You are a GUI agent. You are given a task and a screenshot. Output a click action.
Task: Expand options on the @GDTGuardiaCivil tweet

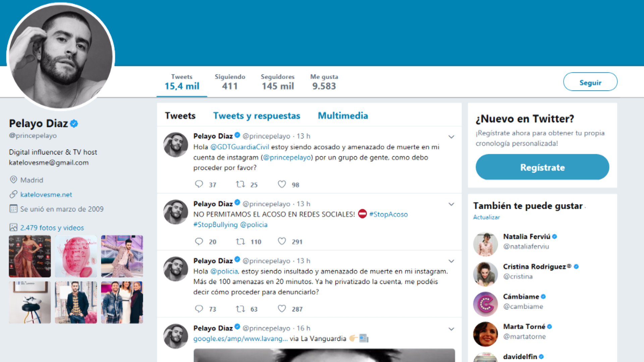(451, 137)
